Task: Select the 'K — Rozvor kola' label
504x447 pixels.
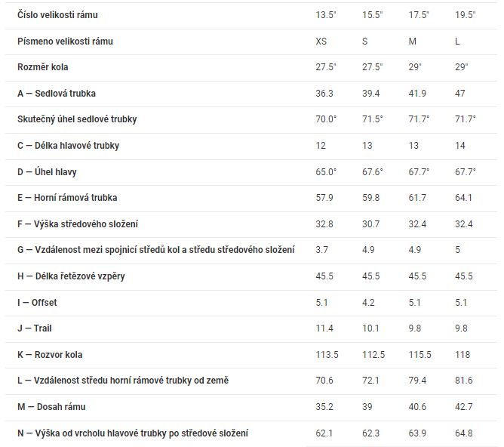Action: (x=52, y=354)
